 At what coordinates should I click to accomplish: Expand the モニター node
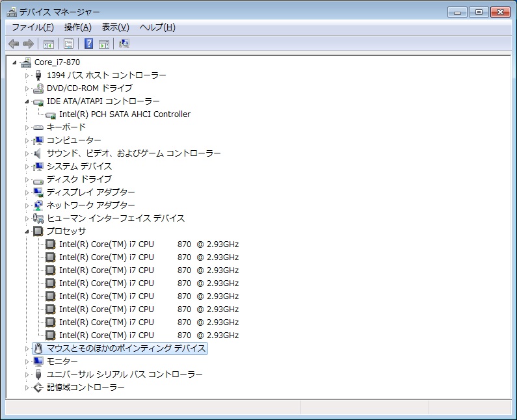coord(27,361)
